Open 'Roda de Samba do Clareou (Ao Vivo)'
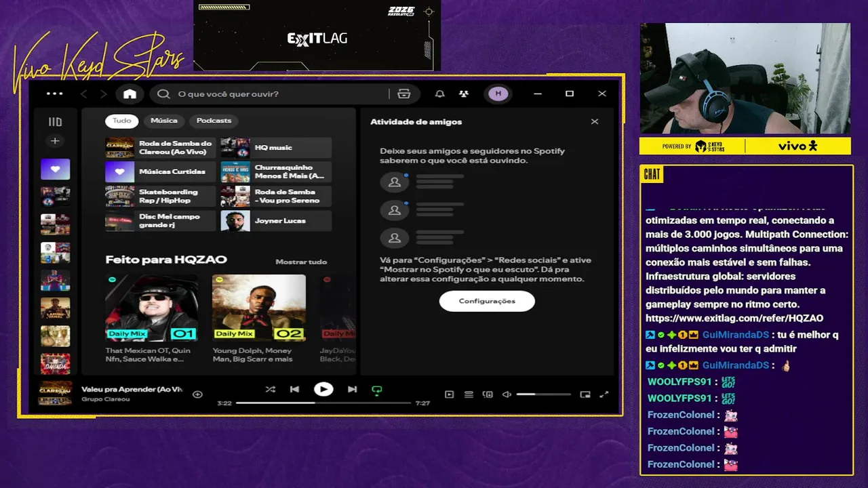This screenshot has height=488, width=868. pyautogui.click(x=161, y=148)
